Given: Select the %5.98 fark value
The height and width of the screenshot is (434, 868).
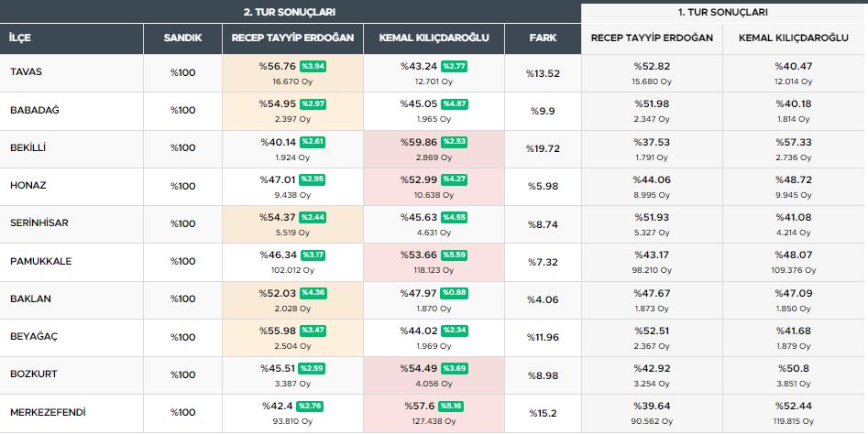Looking at the screenshot, I should (543, 186).
